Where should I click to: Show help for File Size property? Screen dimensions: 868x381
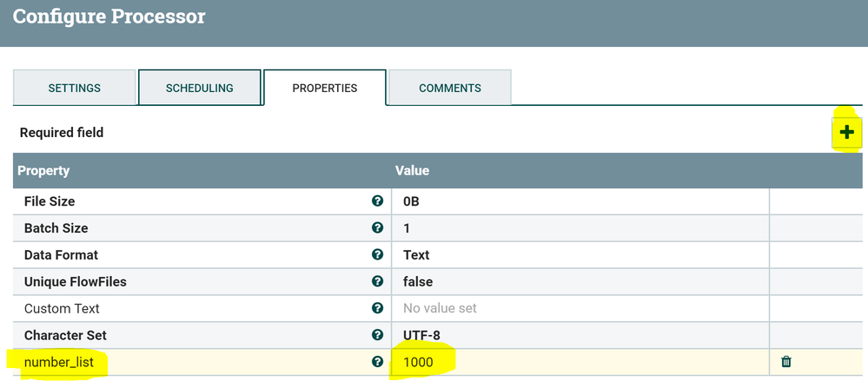click(x=378, y=200)
